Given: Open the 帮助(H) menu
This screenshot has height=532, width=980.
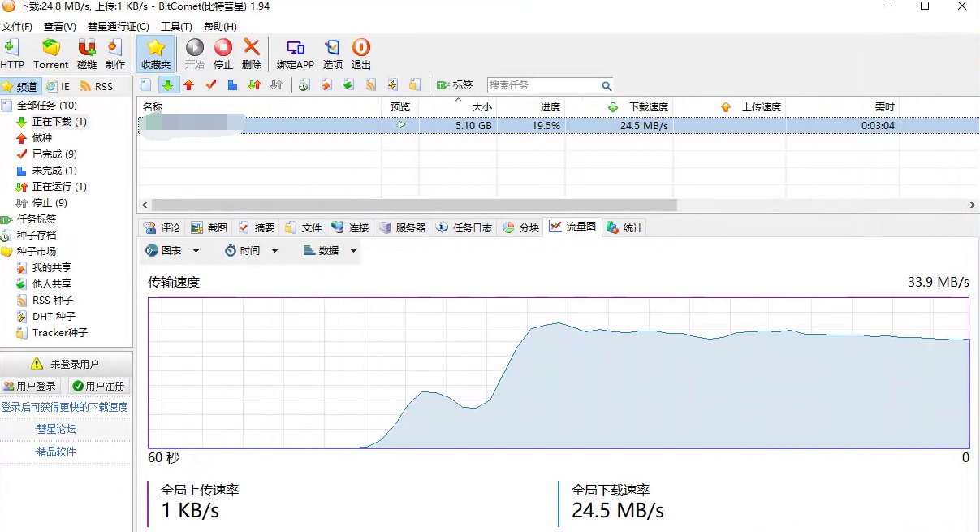Looking at the screenshot, I should click(220, 27).
